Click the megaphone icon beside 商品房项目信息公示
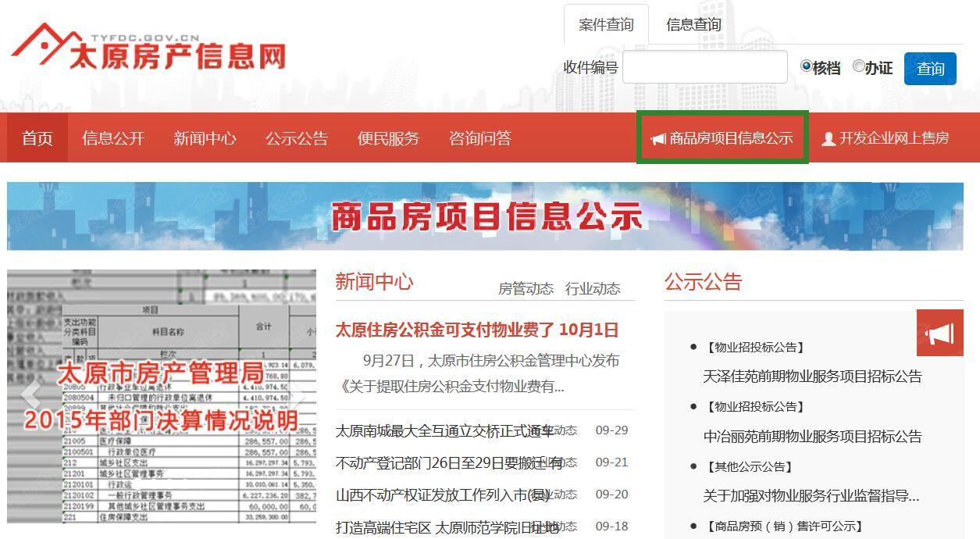980x539 pixels. pyautogui.click(x=658, y=139)
